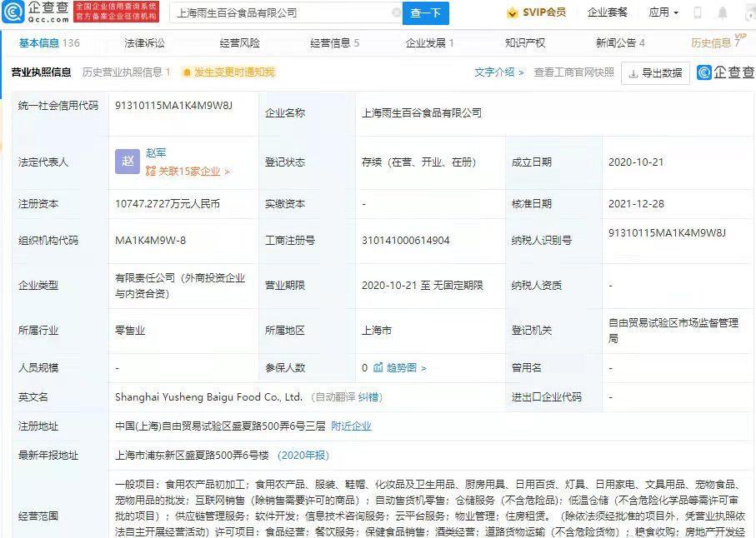Click the 企查查 logo beside export button
Image resolution: width=756 pixels, height=538 pixels.
[x=726, y=72]
